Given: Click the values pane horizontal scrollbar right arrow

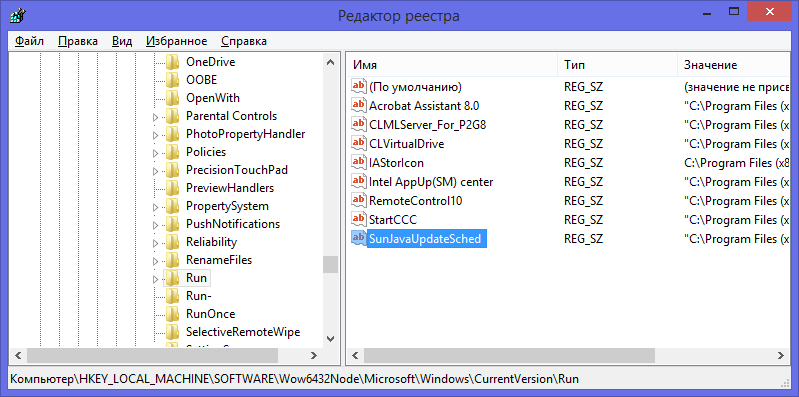Looking at the screenshot, I should click(780, 355).
